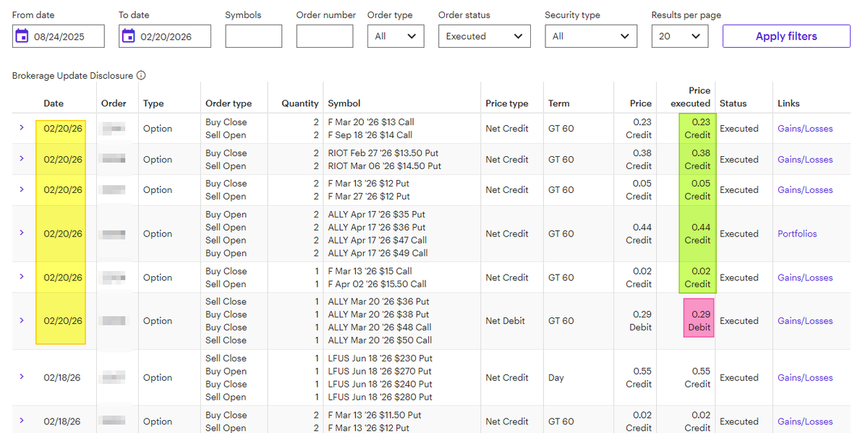Image resolution: width=868 pixels, height=433 pixels.
Task: Select symbol F Sep 18 '26 $14 Call
Action: (370, 135)
